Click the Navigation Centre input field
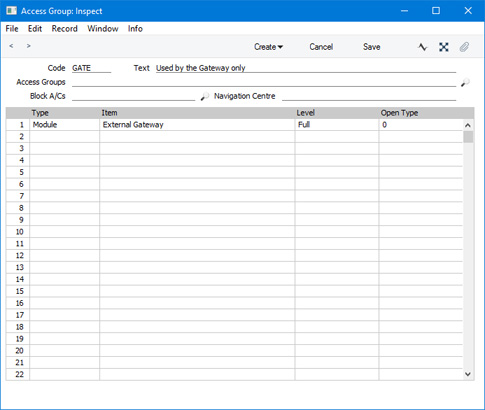 [369, 96]
